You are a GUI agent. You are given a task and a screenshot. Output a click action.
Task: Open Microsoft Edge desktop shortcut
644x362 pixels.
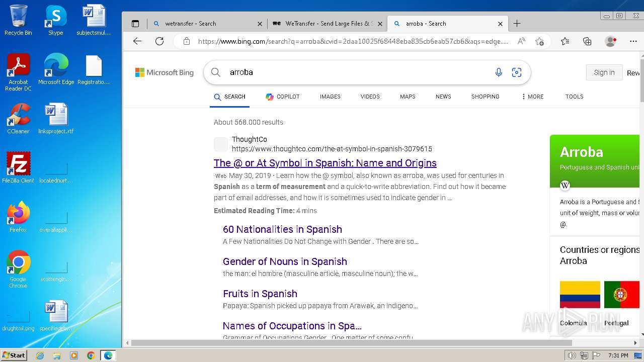(56, 69)
